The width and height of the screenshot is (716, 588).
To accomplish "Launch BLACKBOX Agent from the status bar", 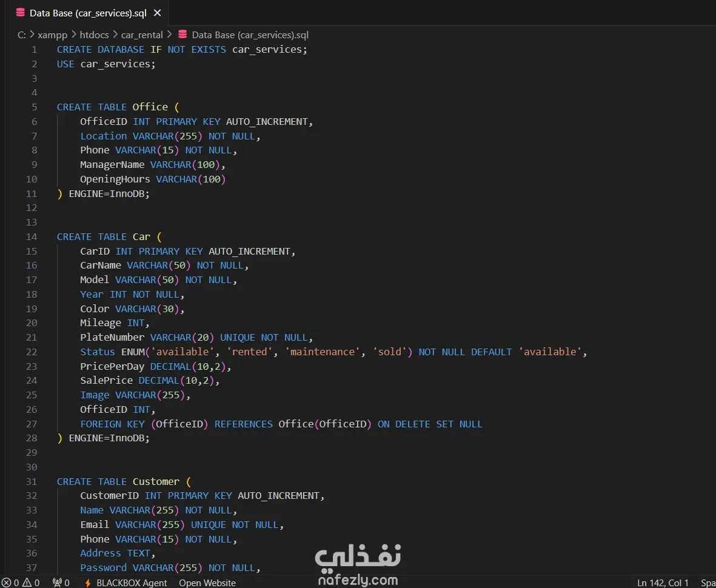I will 132,583.
